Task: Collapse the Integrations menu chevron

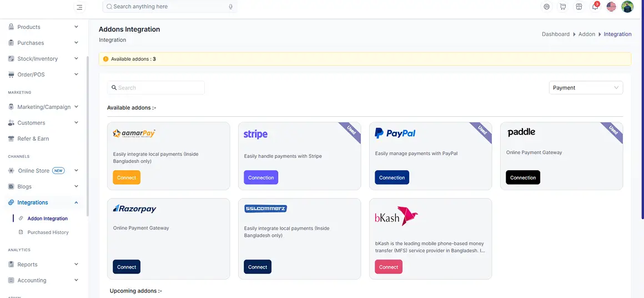Action: pos(76,202)
